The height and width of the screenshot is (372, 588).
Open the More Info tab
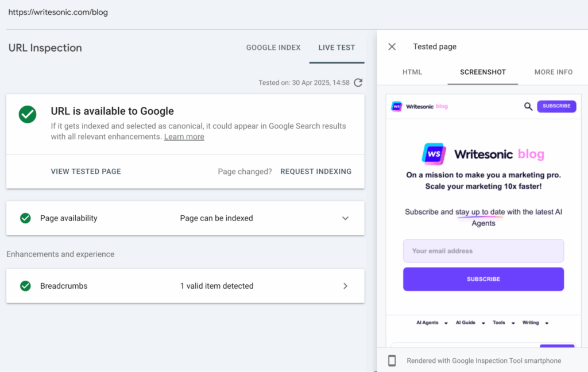(554, 72)
